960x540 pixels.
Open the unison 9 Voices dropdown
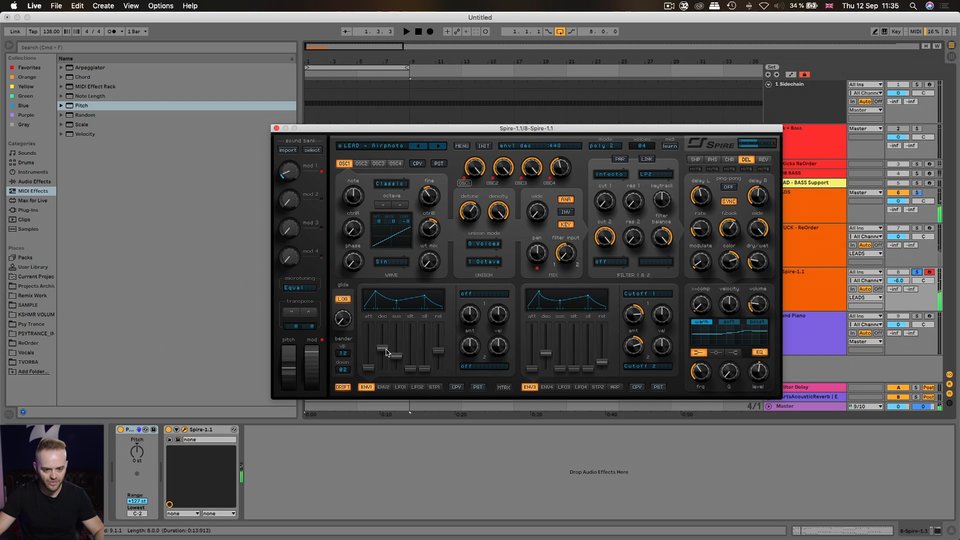click(x=484, y=244)
